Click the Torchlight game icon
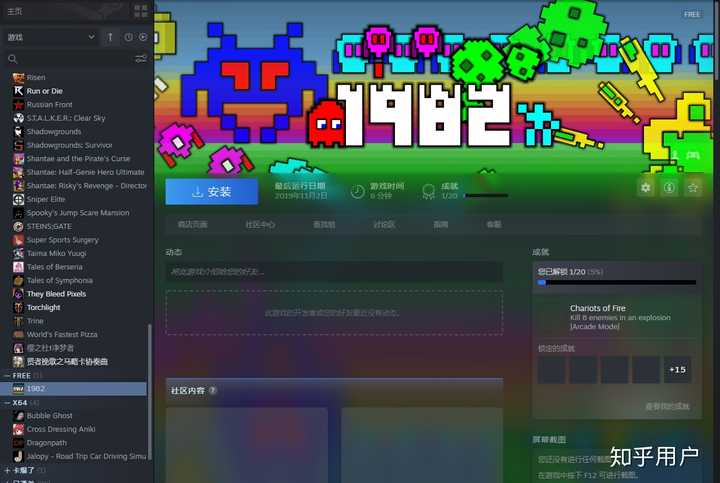720x483 pixels. pos(18,308)
